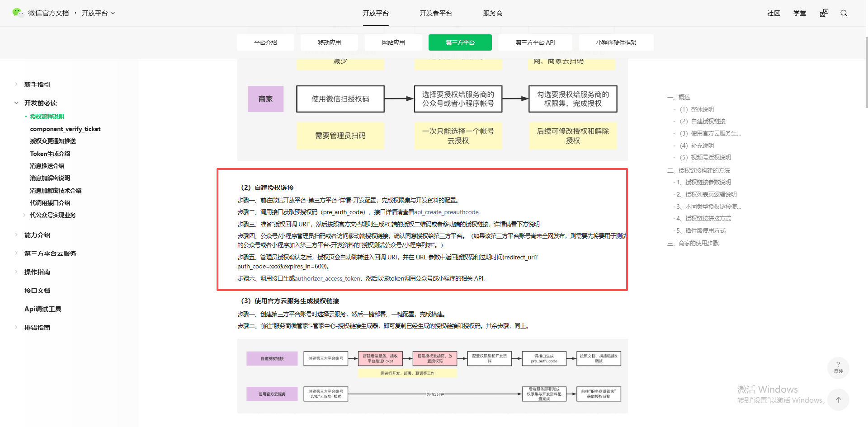The image size is (868, 427).
Task: Jump to 4、授权链接拼接方式 in the outline
Action: click(x=703, y=218)
